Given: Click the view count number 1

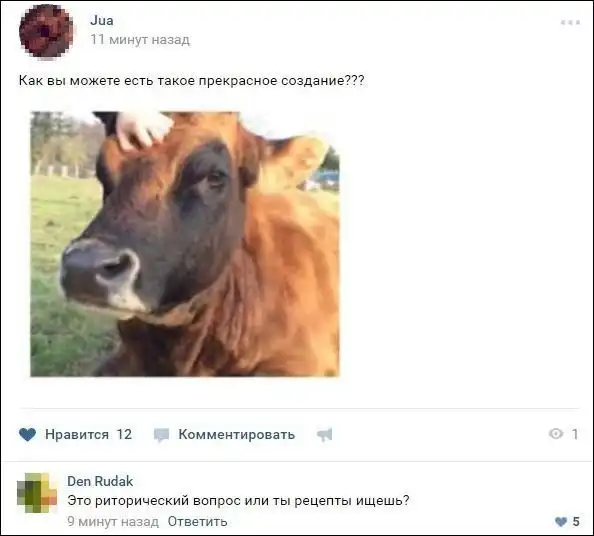Looking at the screenshot, I should pyautogui.click(x=575, y=434).
